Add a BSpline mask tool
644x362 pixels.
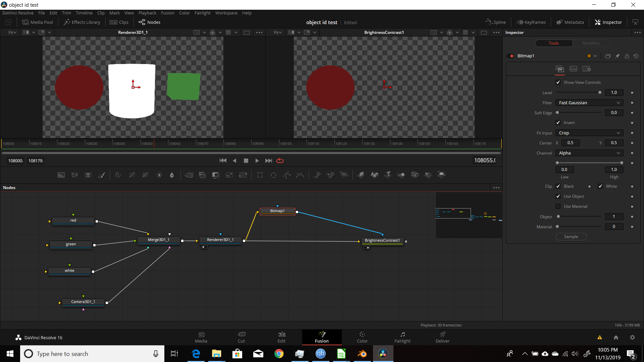[300, 175]
